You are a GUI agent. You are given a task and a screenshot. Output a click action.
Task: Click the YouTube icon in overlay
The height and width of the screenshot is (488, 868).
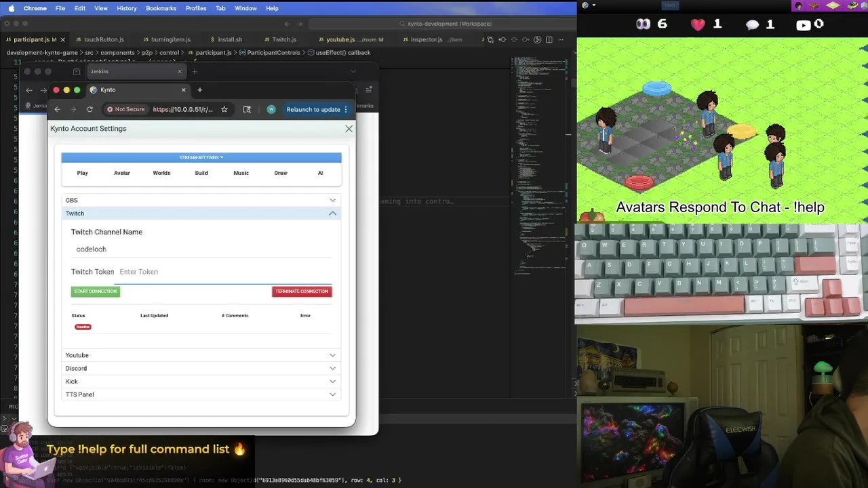[804, 25]
